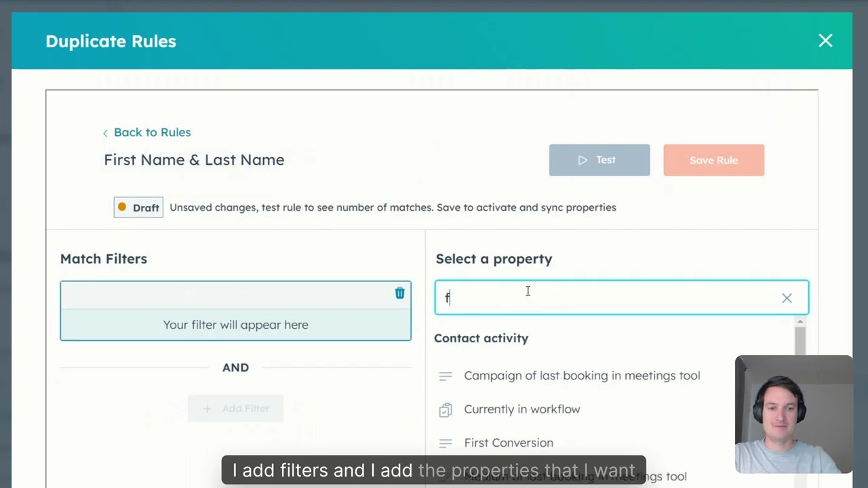Click the Draft status badge
The image size is (868, 488).
coord(138,207)
